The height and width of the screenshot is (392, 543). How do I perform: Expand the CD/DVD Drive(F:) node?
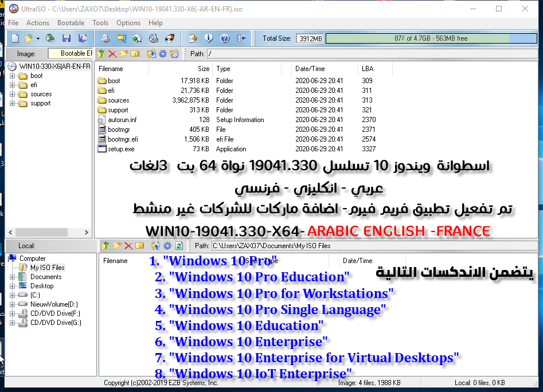click(x=13, y=313)
